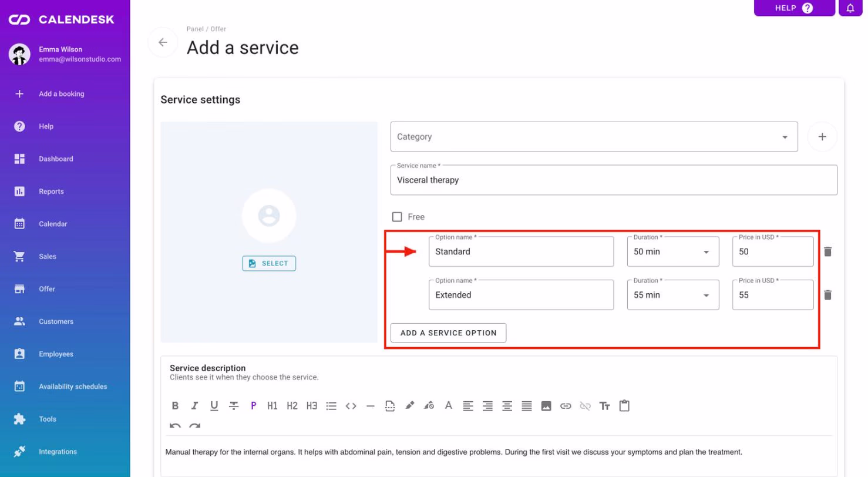Align description text to center
The height and width of the screenshot is (477, 868).
507,405
